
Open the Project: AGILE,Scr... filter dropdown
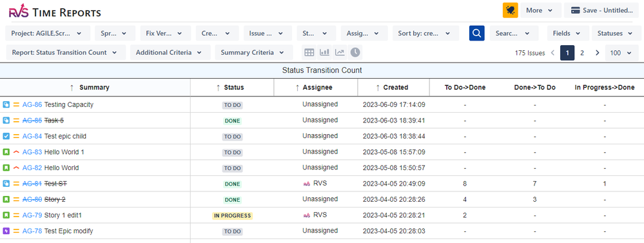(48, 34)
